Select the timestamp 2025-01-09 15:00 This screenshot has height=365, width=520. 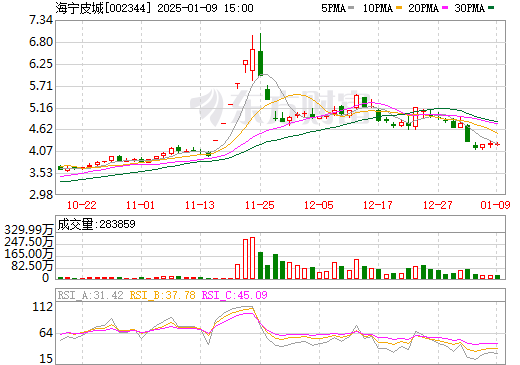pos(205,8)
